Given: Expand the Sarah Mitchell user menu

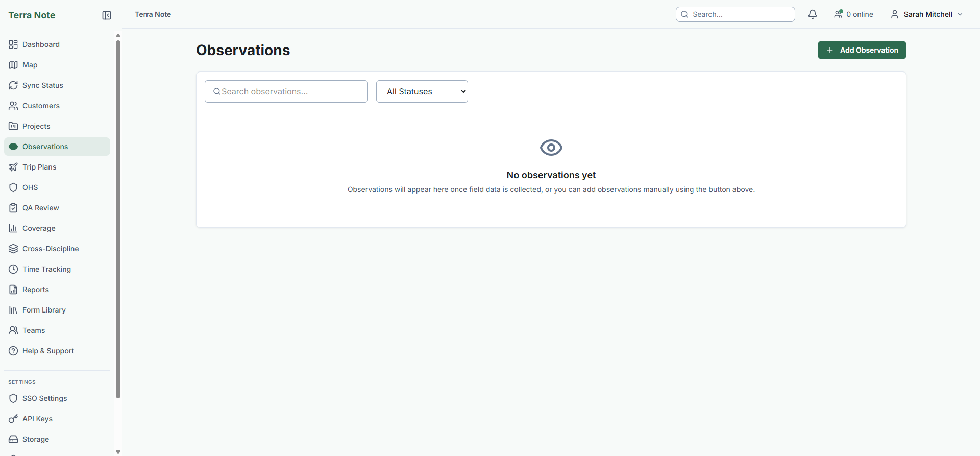Looking at the screenshot, I should [x=927, y=14].
